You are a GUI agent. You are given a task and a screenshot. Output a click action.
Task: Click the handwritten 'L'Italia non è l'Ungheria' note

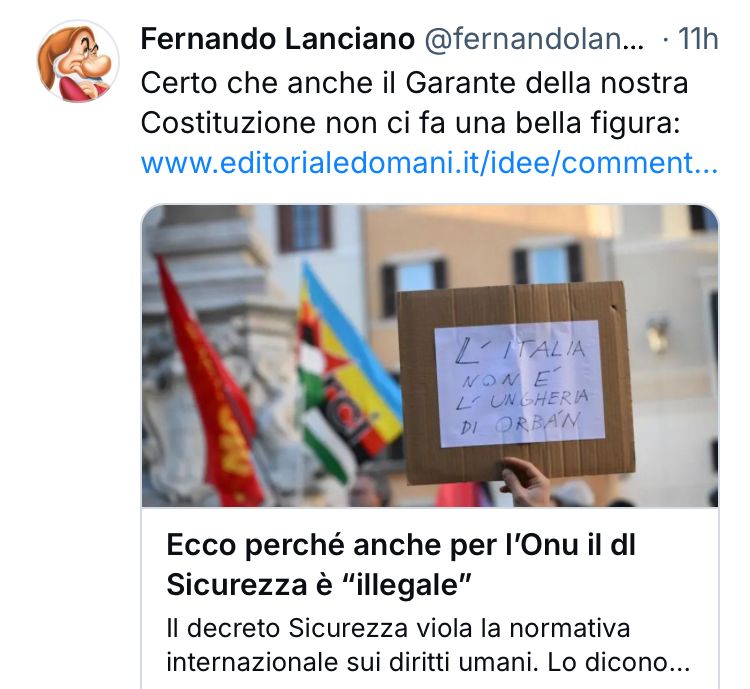click(519, 384)
